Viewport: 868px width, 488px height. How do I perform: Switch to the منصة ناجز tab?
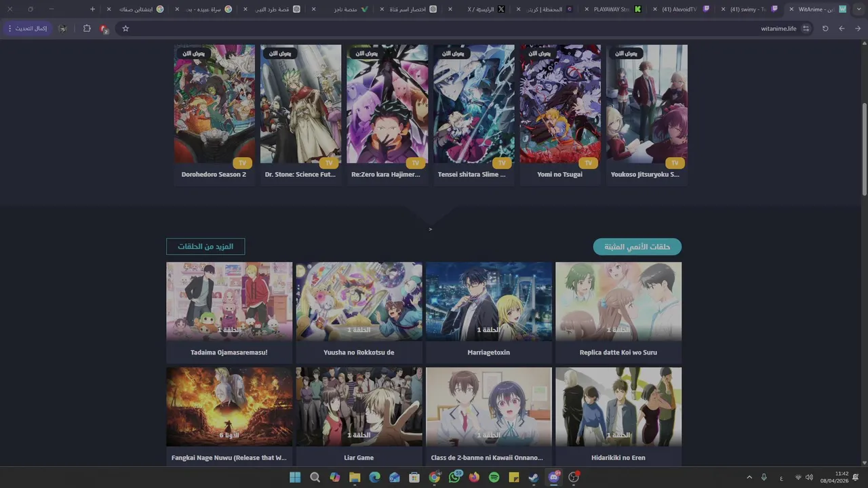tap(339, 9)
